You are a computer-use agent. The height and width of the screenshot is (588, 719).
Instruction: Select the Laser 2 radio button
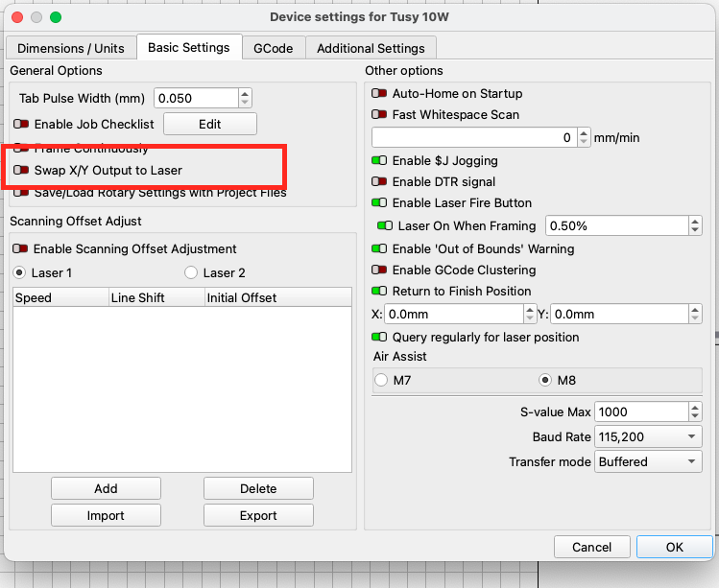[191, 272]
